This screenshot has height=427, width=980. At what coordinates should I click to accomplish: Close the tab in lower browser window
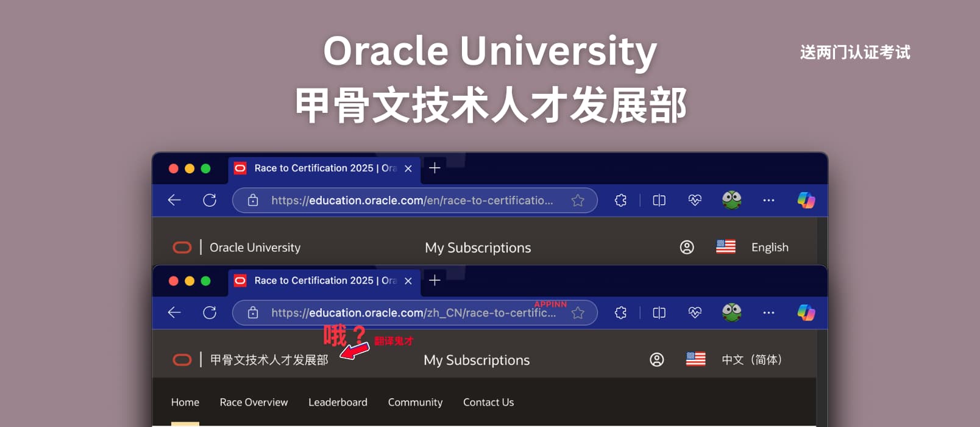408,281
